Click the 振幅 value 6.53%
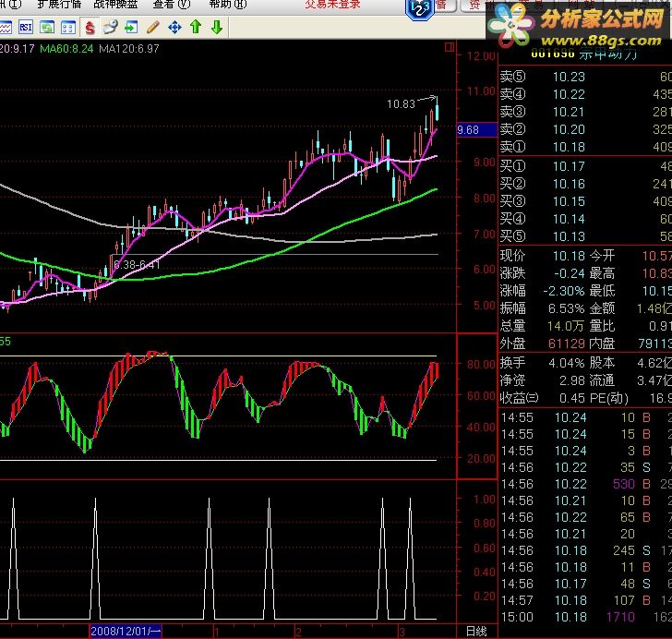 [x=567, y=308]
